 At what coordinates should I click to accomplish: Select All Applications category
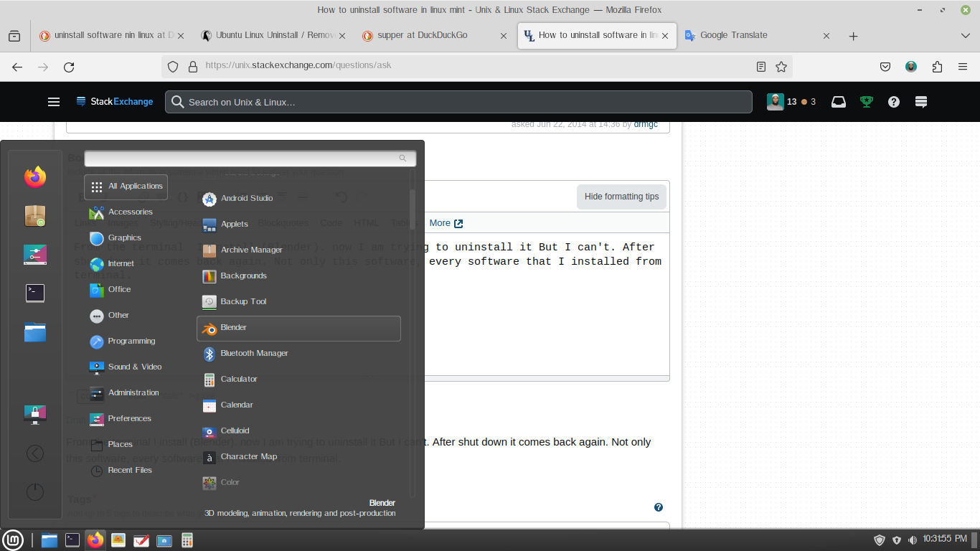coord(126,187)
